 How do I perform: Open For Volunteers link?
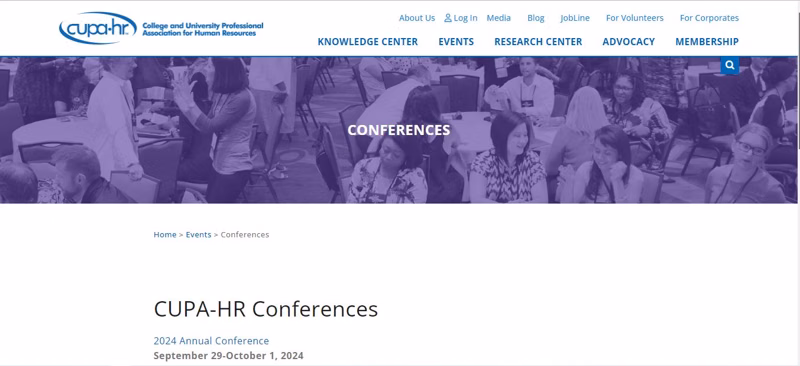(x=635, y=18)
